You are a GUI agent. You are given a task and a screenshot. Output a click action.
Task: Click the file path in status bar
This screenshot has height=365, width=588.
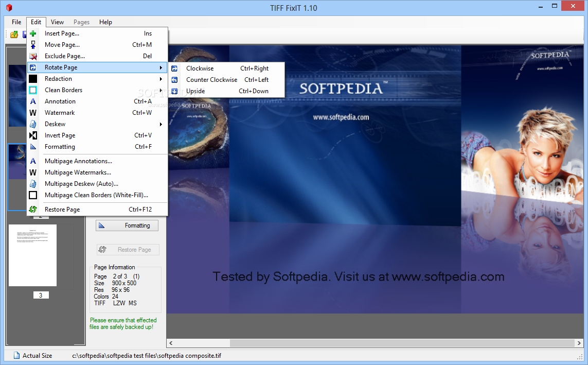click(147, 356)
